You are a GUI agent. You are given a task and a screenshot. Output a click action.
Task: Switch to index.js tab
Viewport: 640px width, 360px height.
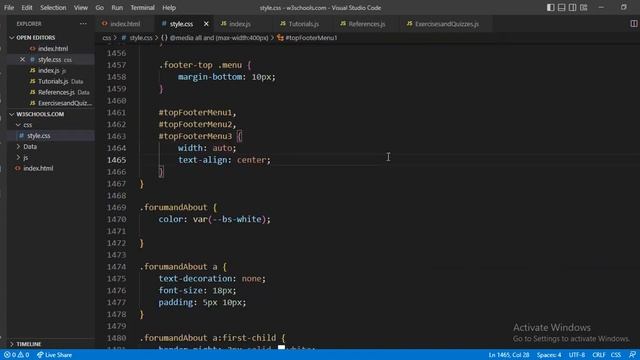pyautogui.click(x=240, y=24)
